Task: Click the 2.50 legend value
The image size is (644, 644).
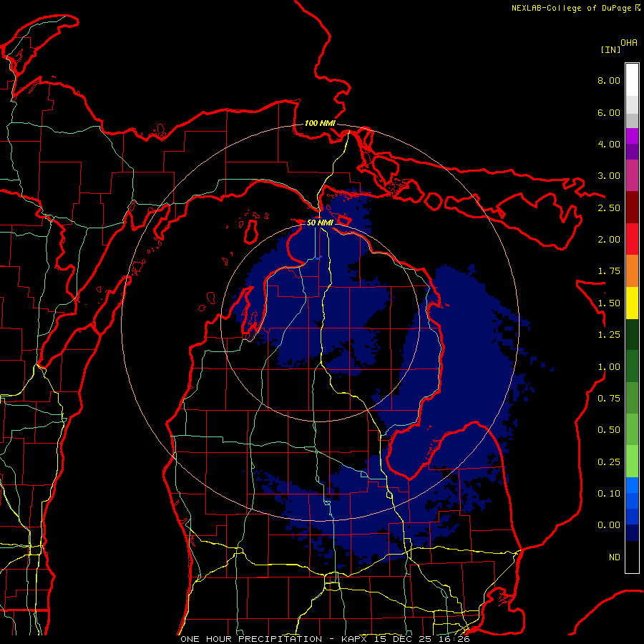Action: [x=609, y=208]
